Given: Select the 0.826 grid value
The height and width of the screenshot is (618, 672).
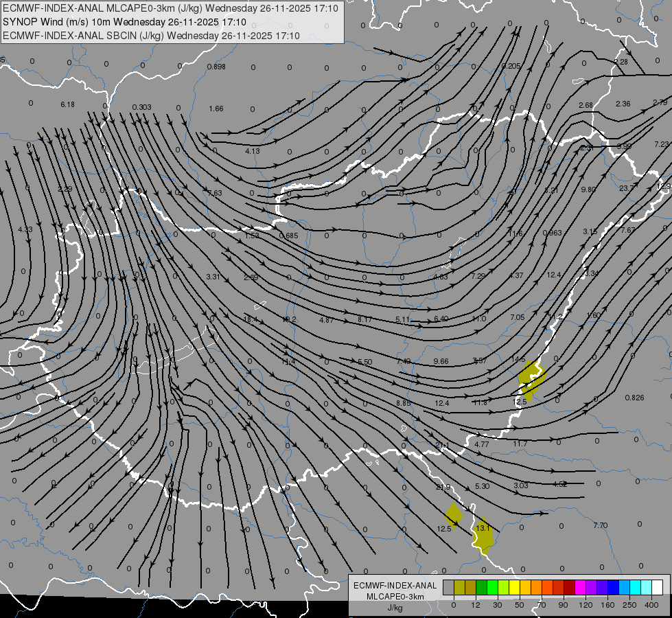Looking at the screenshot, I should coord(634,398).
